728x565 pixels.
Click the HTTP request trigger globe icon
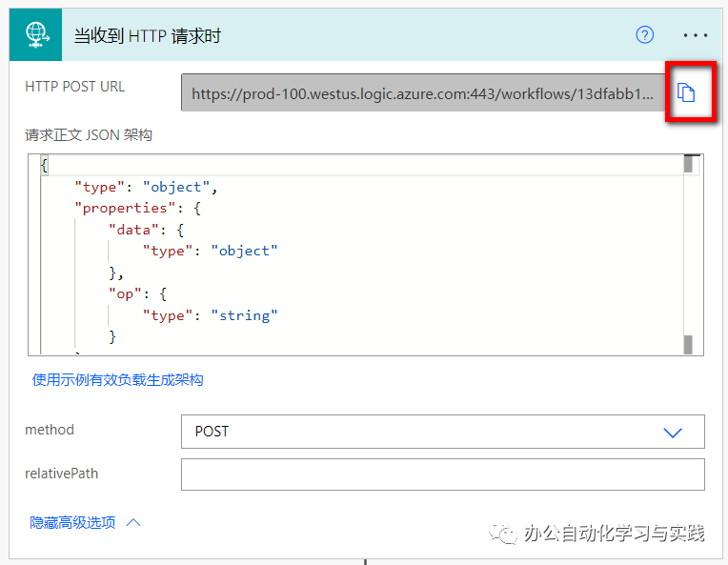pos(36,35)
